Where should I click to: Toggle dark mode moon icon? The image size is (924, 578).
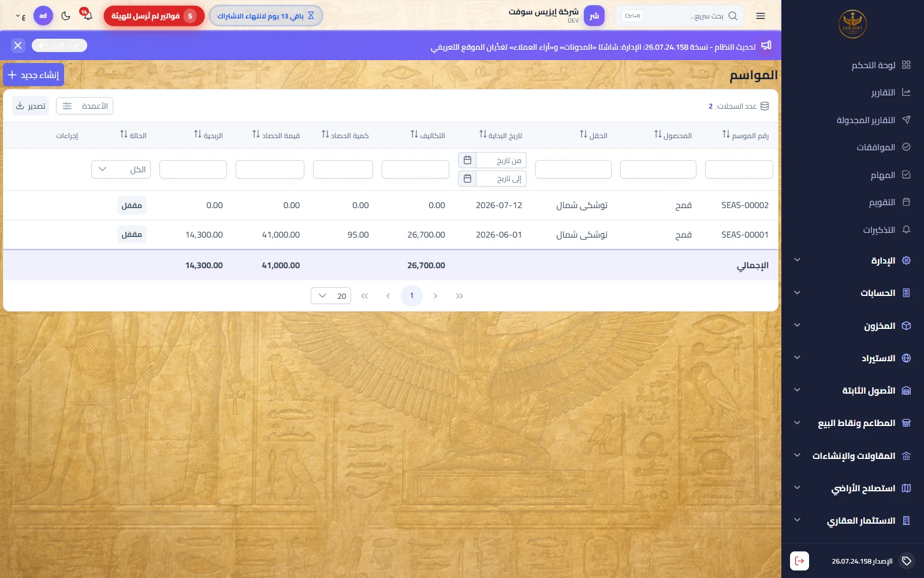(66, 16)
